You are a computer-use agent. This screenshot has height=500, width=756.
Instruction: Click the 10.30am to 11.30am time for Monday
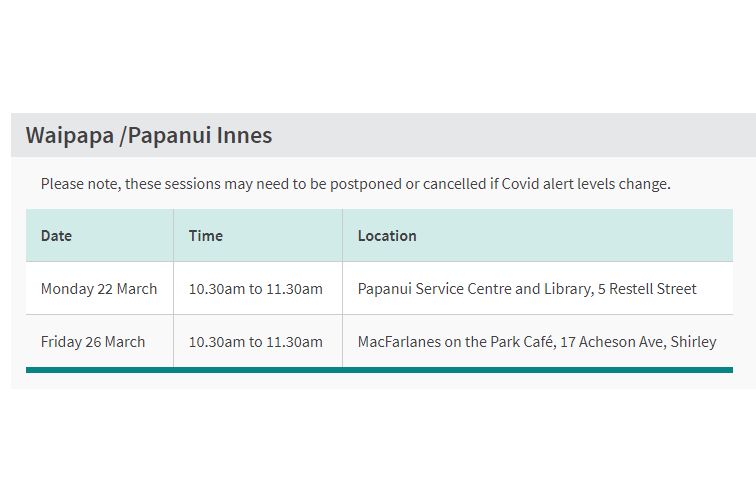[x=256, y=289]
